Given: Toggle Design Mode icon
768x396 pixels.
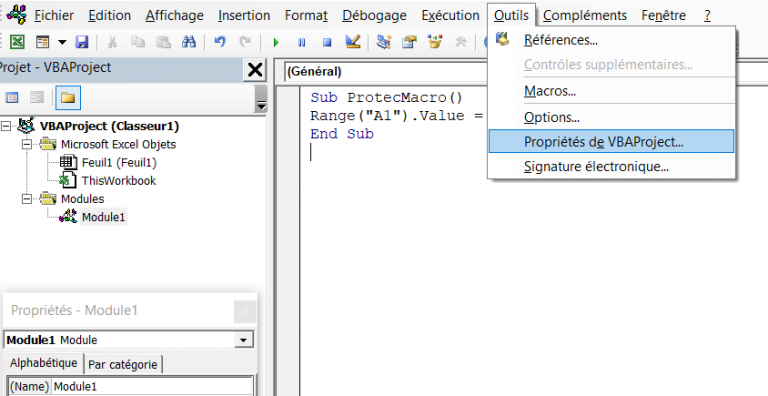Looking at the screenshot, I should pyautogui.click(x=353, y=42).
